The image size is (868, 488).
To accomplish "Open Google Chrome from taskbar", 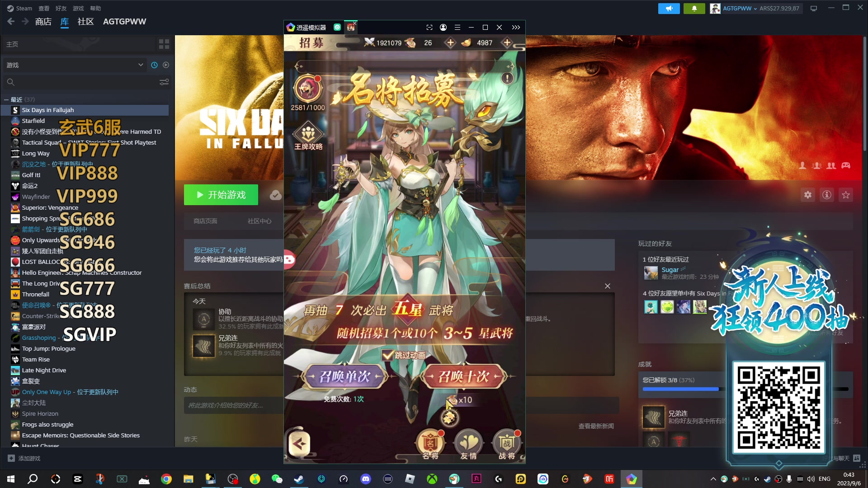I will tap(166, 479).
